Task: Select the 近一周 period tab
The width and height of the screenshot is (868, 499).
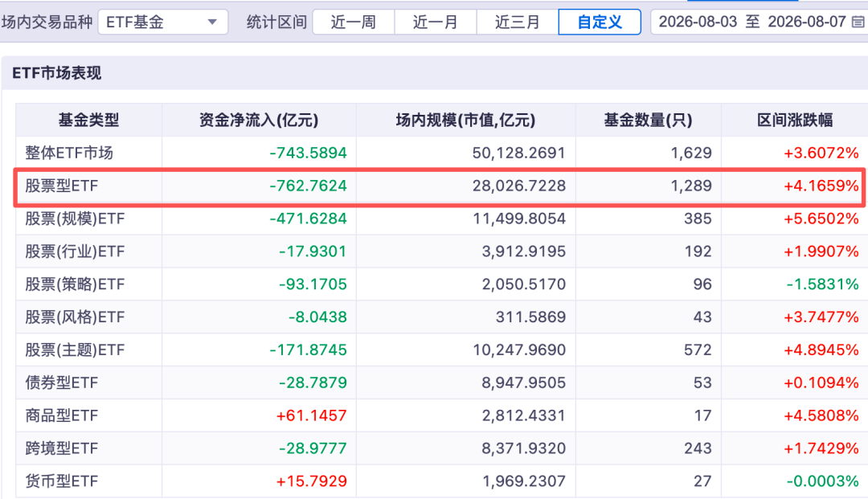Action: tap(353, 22)
